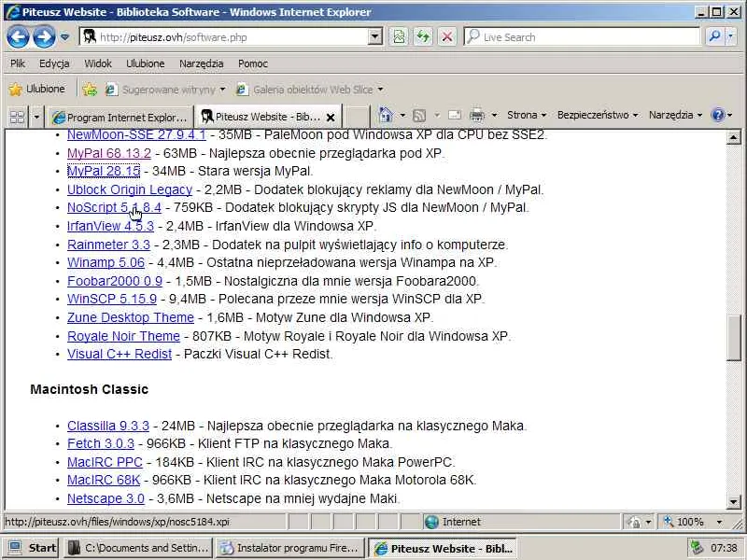Open Narzędzia menu on command bar
The image size is (747, 560).
675,115
